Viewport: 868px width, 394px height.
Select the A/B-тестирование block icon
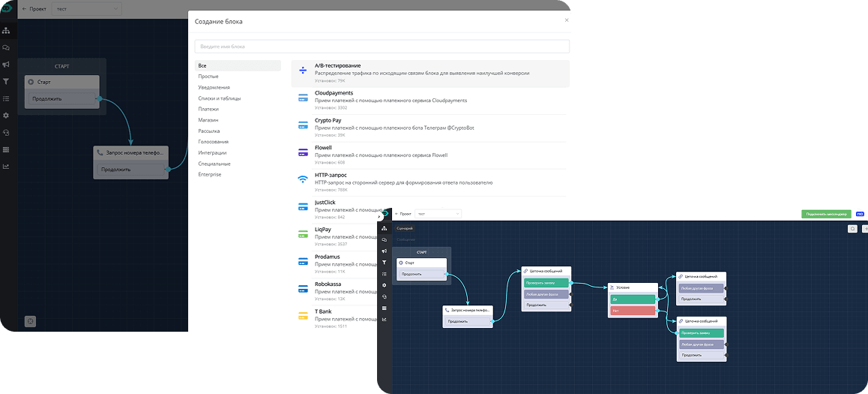point(303,70)
